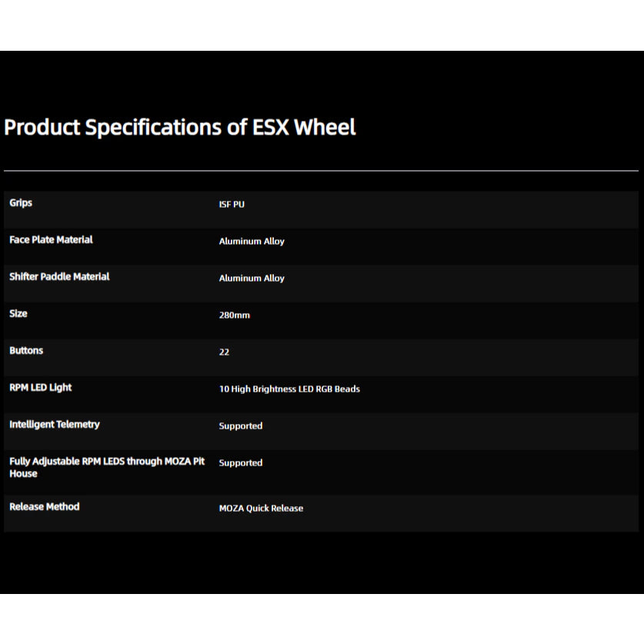This screenshot has width=644, height=644.
Task: Select the Grips row label
Action: point(21,203)
